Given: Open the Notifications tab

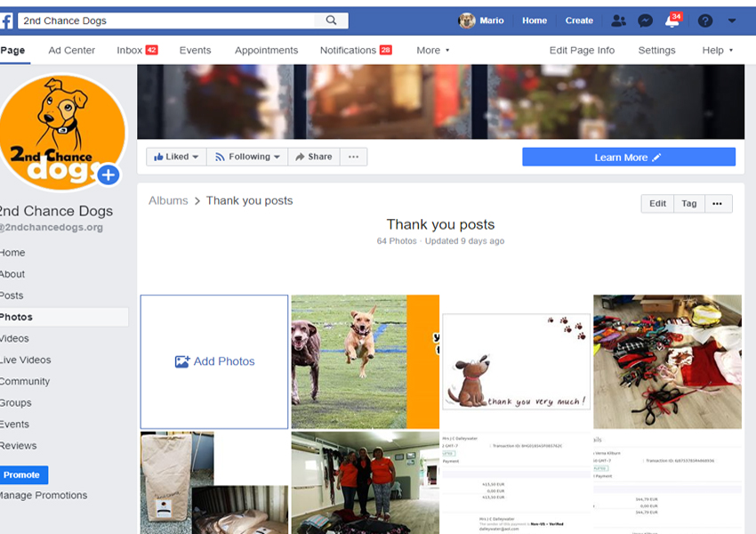Looking at the screenshot, I should (356, 50).
